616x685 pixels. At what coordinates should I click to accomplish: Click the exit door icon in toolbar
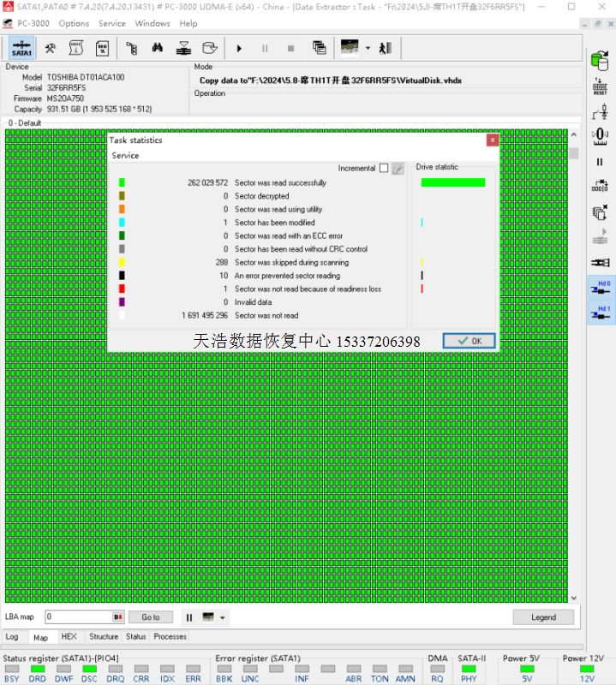(x=386, y=48)
